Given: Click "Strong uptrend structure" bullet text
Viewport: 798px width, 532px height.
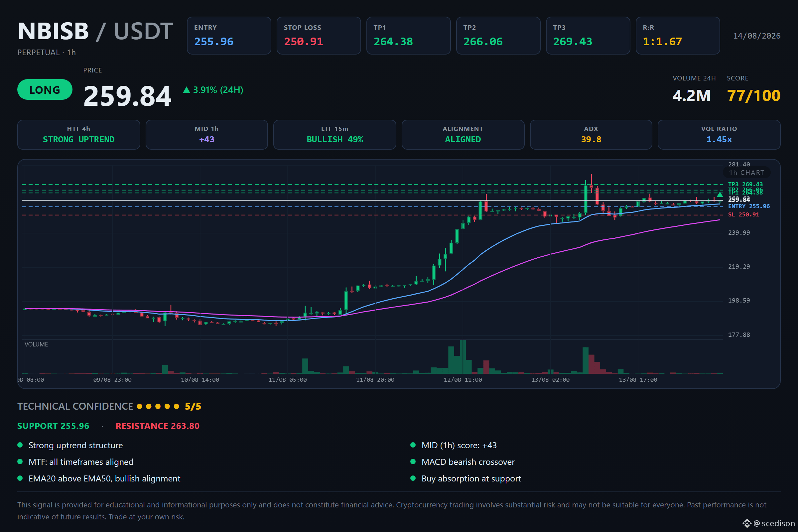Looking at the screenshot, I should click(76, 446).
